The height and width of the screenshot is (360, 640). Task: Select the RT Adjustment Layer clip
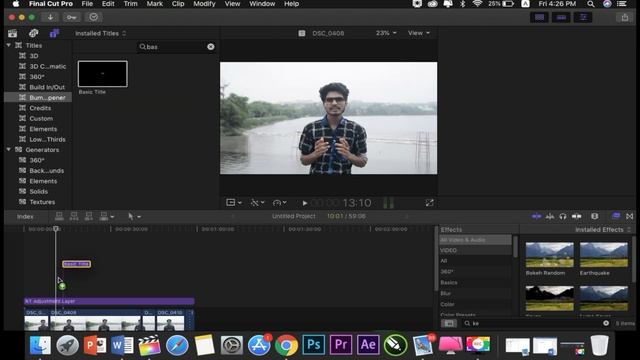coord(109,301)
